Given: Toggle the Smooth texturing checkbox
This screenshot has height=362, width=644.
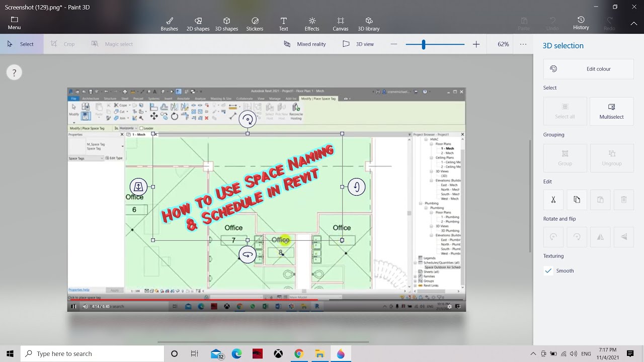Looking at the screenshot, I should (548, 270).
